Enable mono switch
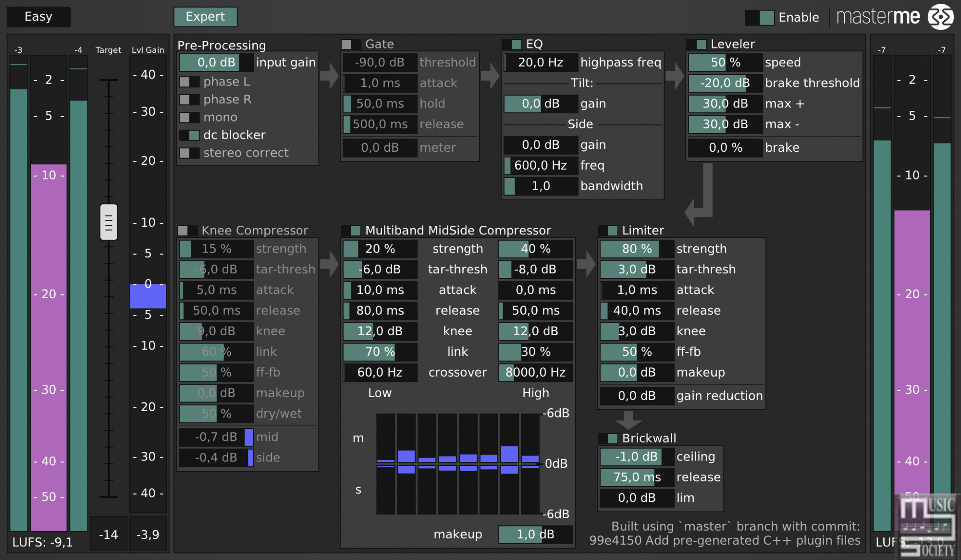961x560 pixels. [189, 118]
